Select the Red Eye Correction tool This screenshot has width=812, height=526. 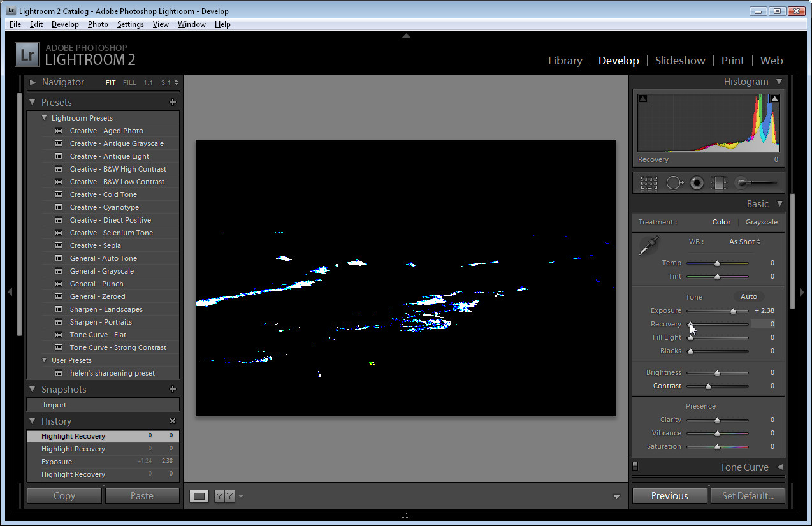coord(697,183)
